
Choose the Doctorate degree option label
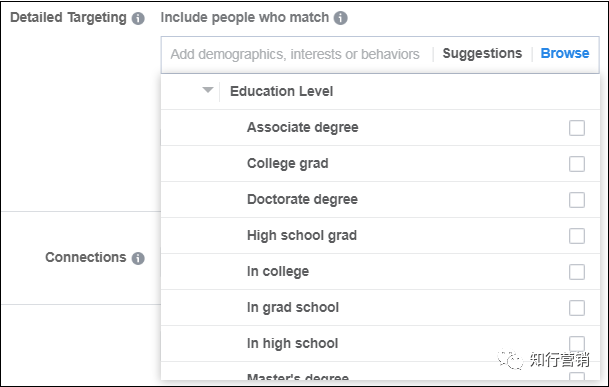point(302,199)
